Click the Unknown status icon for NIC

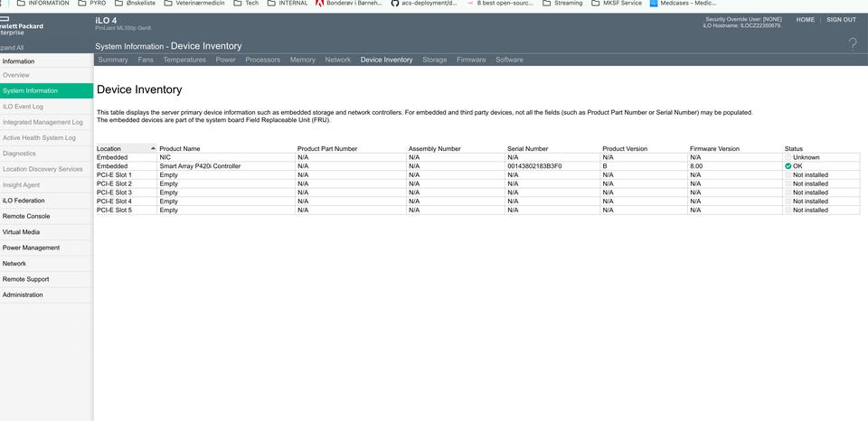tap(788, 157)
